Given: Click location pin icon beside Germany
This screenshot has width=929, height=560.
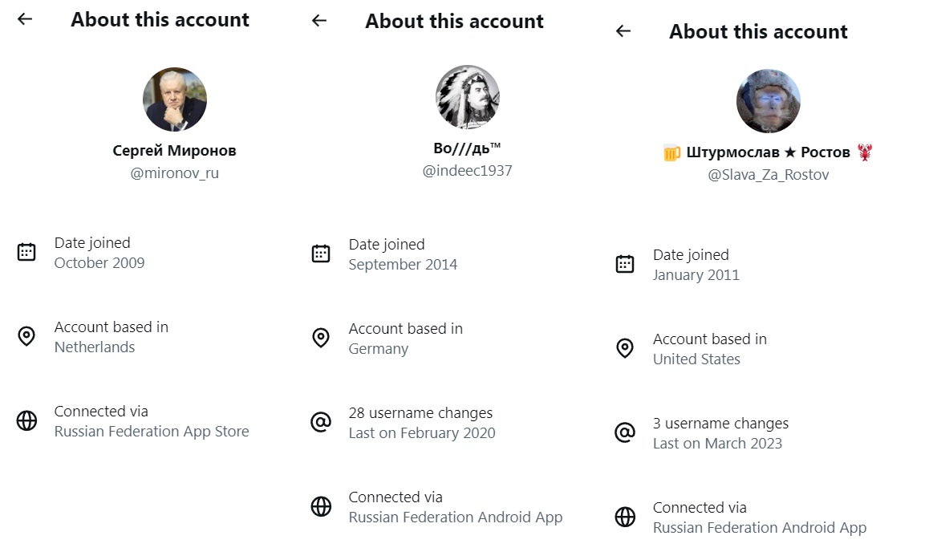Looking at the screenshot, I should tap(321, 338).
